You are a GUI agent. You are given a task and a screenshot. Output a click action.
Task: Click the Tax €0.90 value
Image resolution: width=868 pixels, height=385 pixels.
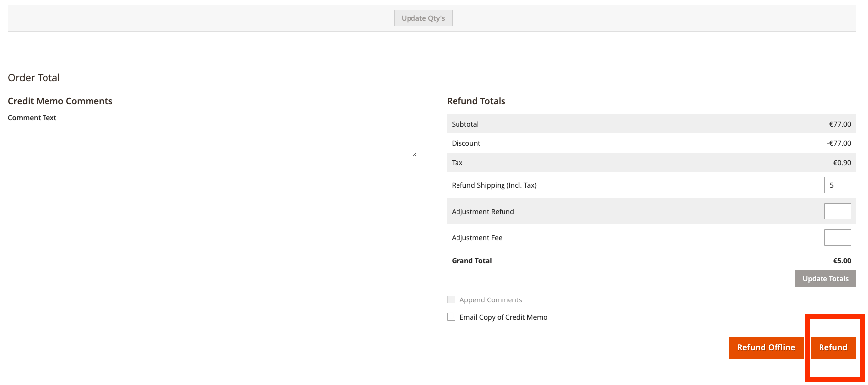(x=842, y=163)
